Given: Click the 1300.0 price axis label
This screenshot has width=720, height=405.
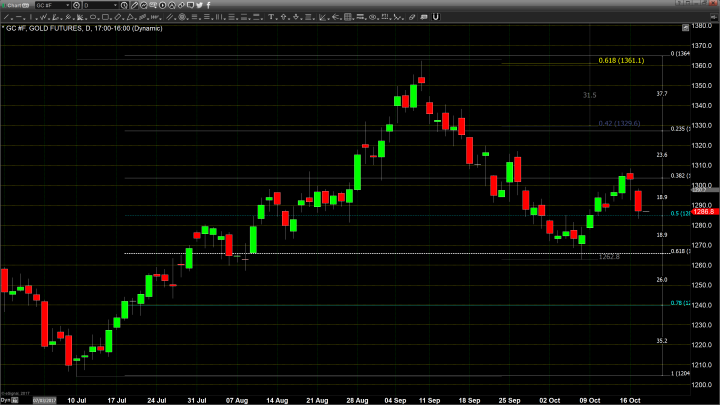Looking at the screenshot, I should pyautogui.click(x=703, y=185).
